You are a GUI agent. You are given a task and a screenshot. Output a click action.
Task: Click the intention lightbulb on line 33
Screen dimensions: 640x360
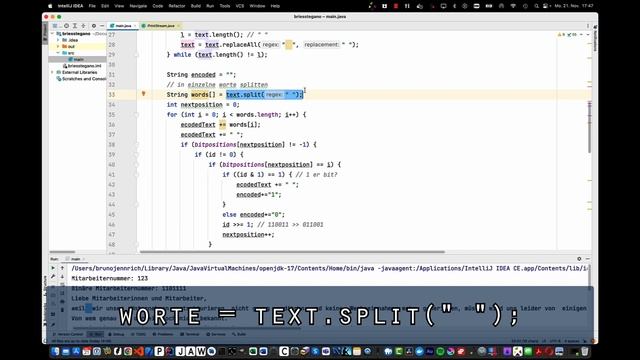click(143, 94)
